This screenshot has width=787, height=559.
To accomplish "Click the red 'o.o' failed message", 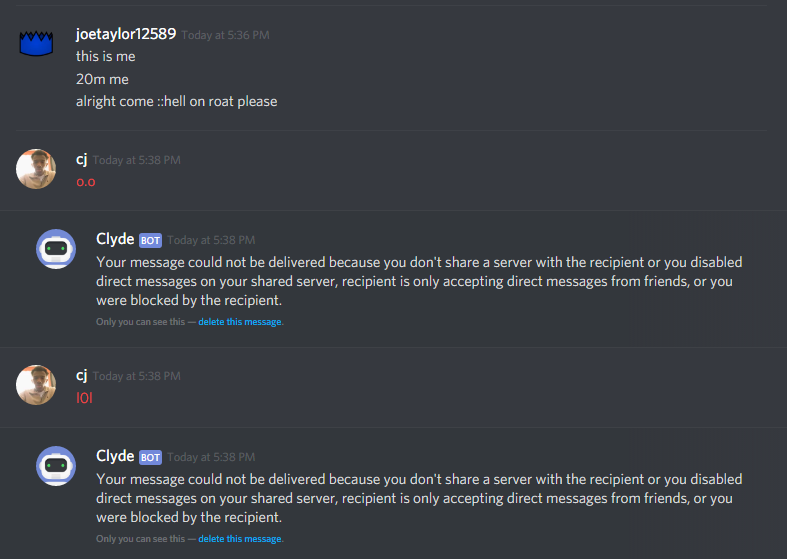I will coord(86,182).
